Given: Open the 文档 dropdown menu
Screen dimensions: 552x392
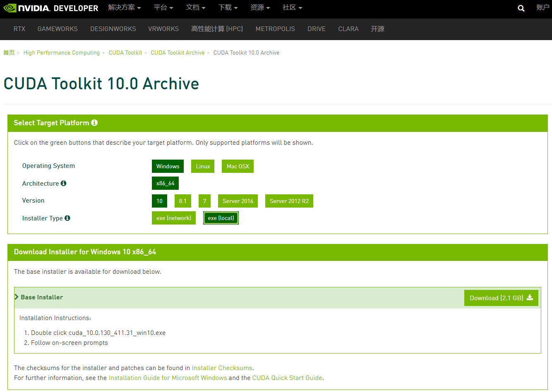Looking at the screenshot, I should pyautogui.click(x=196, y=7).
